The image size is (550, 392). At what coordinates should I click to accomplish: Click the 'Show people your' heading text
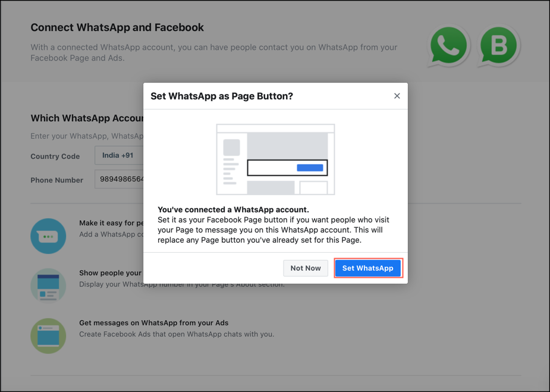tap(110, 273)
